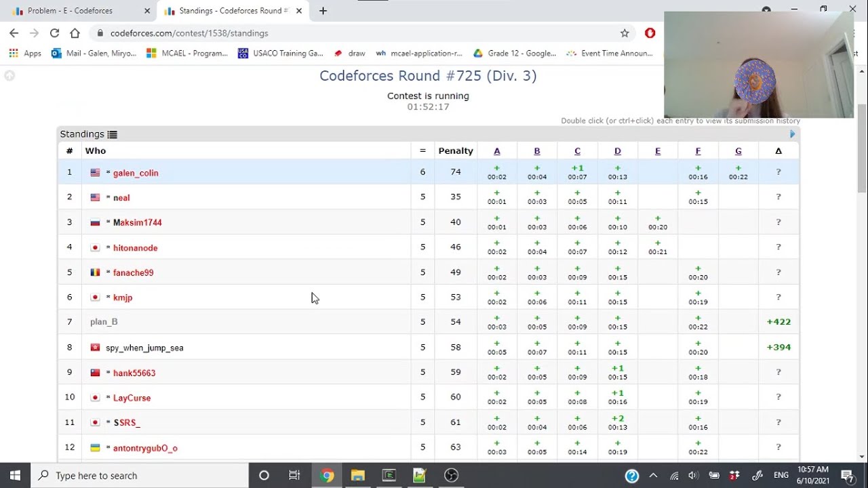Viewport: 868px width, 488px height.
Task: Click the Opera extension icon
Action: (650, 33)
